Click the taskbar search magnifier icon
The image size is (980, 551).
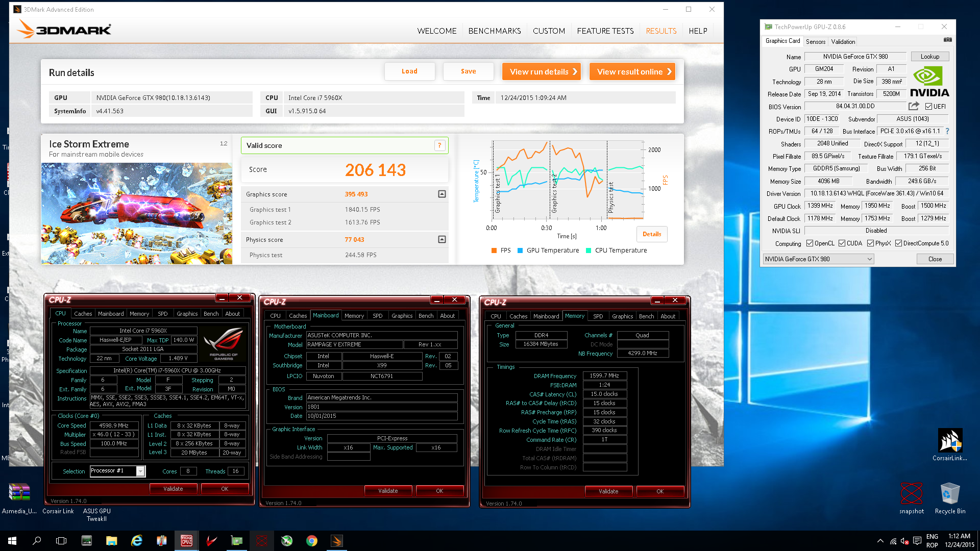tap(37, 541)
